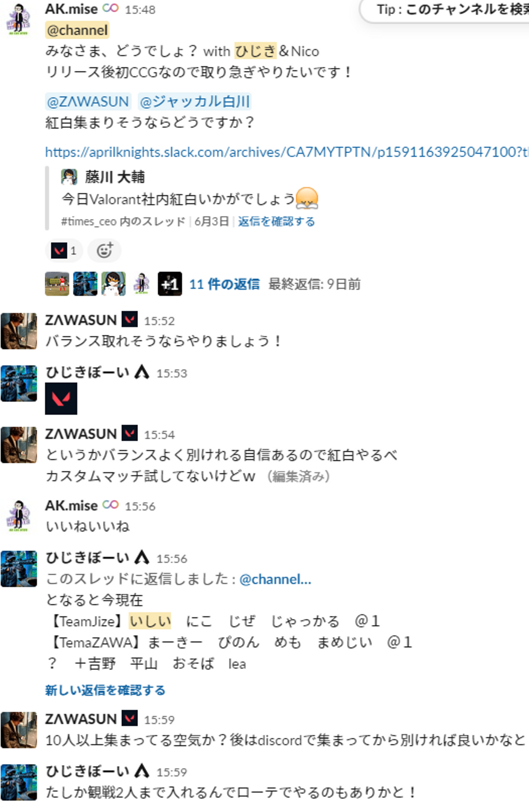
Task: Click the infinity status icon next to AK.mise
Action: [111, 8]
